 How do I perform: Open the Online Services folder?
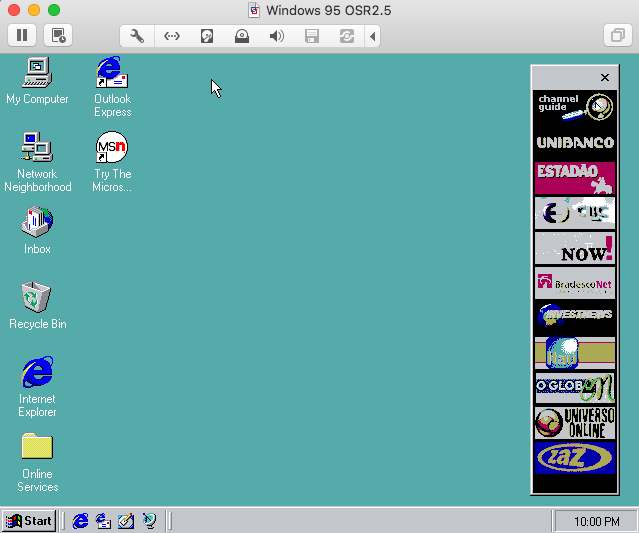[37, 447]
